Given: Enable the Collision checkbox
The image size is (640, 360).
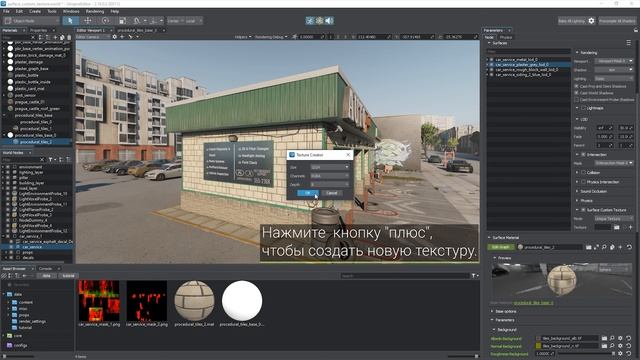Looking at the screenshot, I should click(583, 173).
